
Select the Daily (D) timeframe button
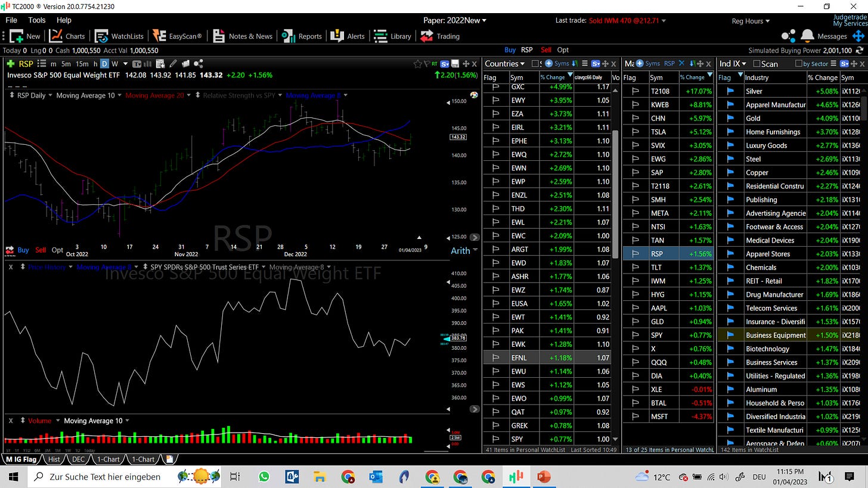(x=104, y=64)
